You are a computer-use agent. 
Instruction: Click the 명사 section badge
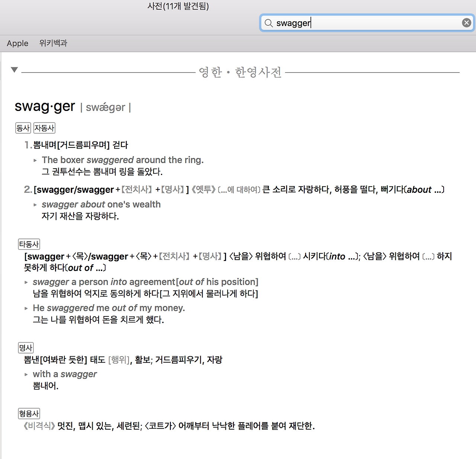(25, 348)
